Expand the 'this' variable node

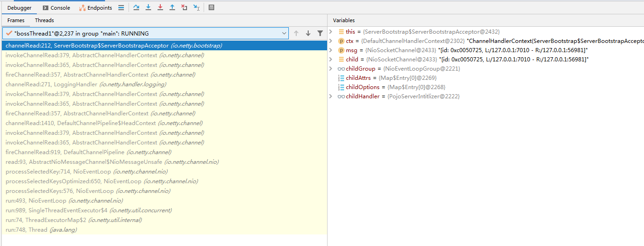coord(331,32)
